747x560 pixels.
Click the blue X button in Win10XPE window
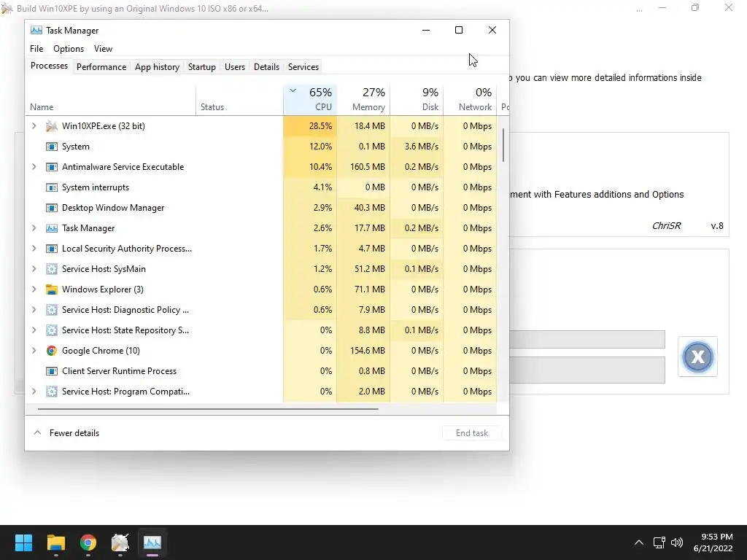[697, 357]
